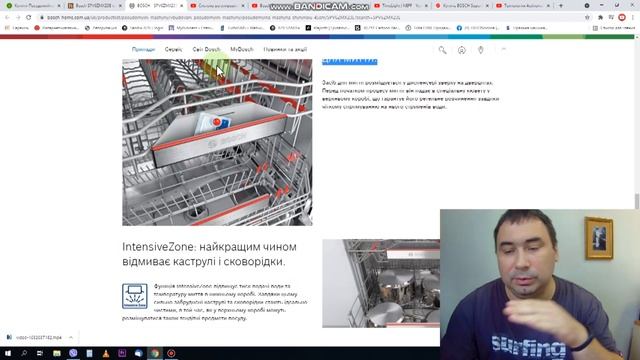The image size is (640, 360).
Task: Open the Сервіс navigation menu
Action: pyautogui.click(x=173, y=49)
